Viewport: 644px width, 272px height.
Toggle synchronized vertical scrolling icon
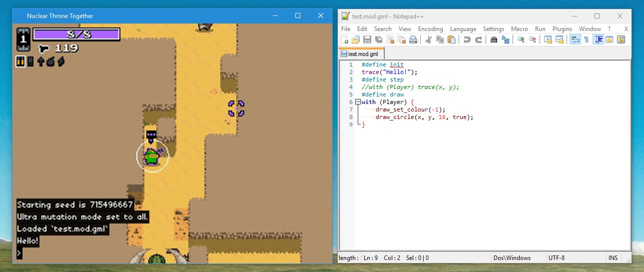(548, 40)
